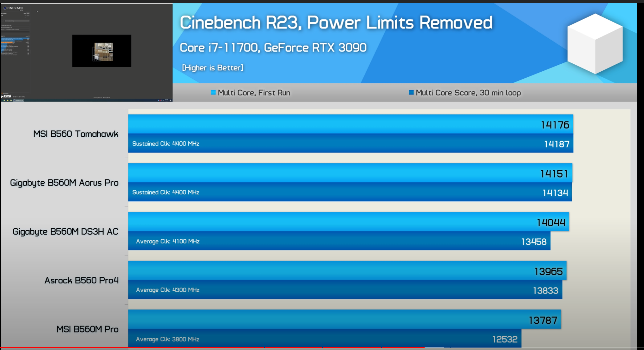Viewport: 644px width, 350px height.
Task: Click the 'Average Clk: 3800 MHz' text
Action: [x=168, y=339]
